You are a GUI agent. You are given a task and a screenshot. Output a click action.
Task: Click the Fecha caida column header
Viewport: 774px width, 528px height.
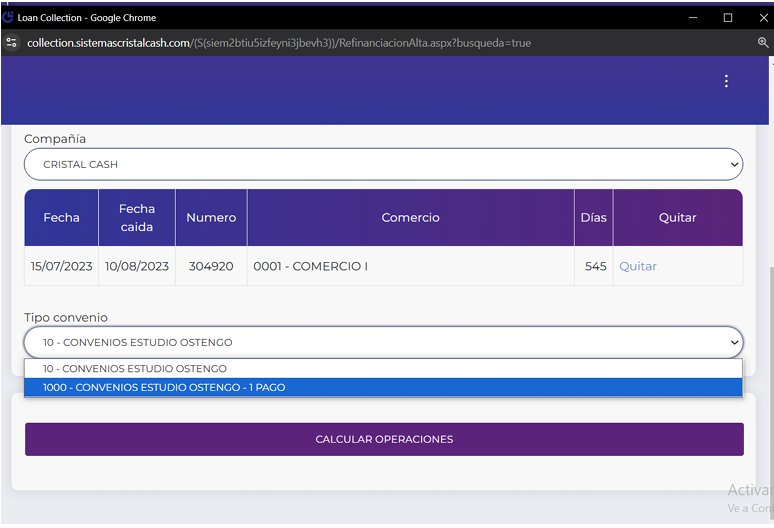click(136, 217)
